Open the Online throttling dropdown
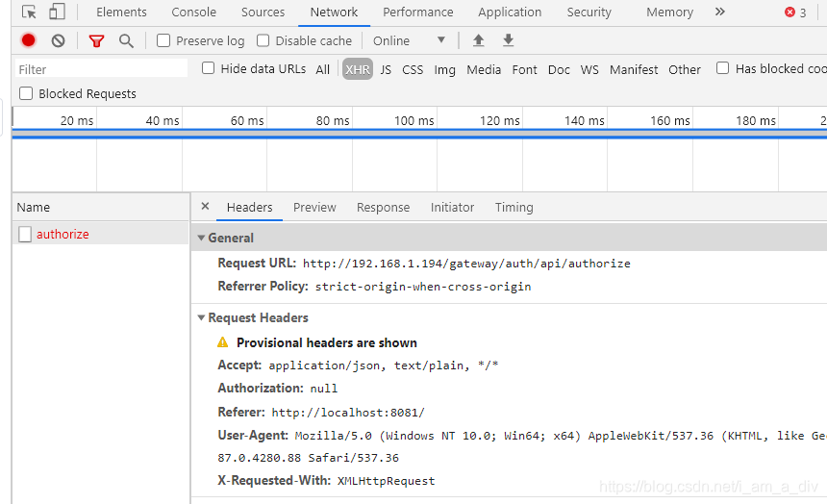The height and width of the screenshot is (504, 827). click(x=410, y=40)
